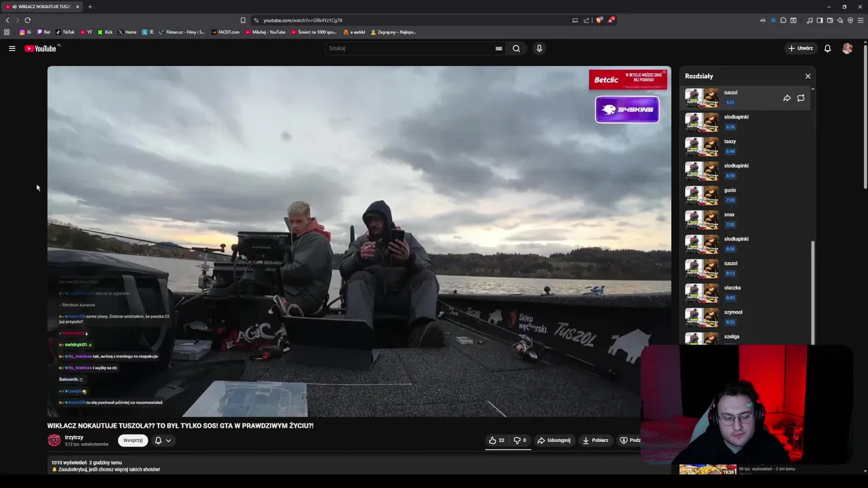This screenshot has width=868, height=488.
Task: Open the trzytrzy channel avatar
Action: (54, 441)
